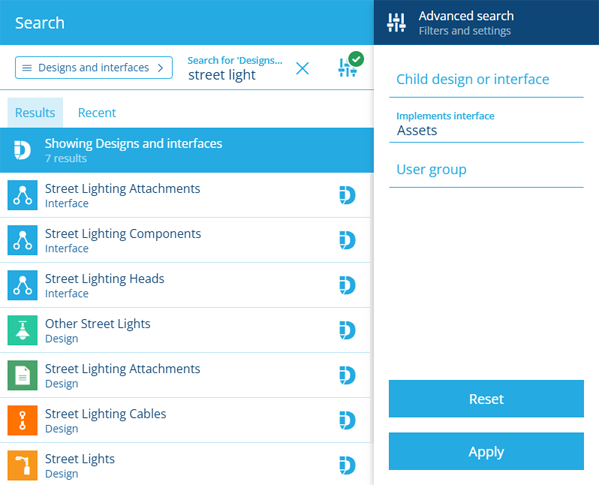Click the Street Lights design lamp-post icon
Viewport: 599px width, 485px height.
tap(23, 466)
